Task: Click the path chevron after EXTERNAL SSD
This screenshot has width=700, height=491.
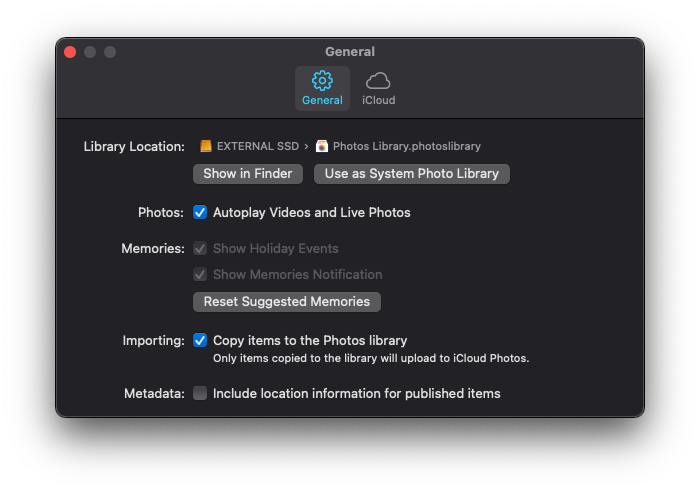Action: pos(306,146)
